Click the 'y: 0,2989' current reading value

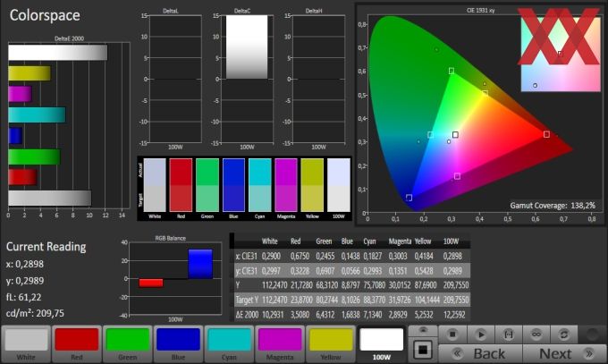coord(25,281)
